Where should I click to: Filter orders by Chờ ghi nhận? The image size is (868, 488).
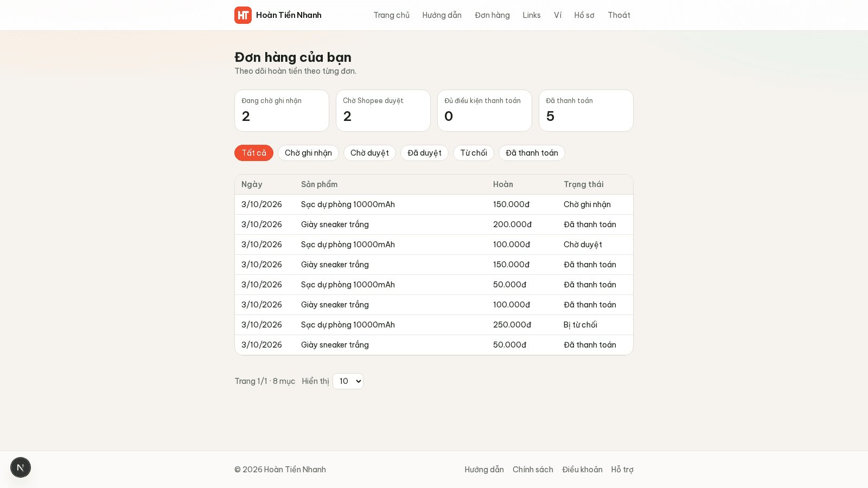308,153
